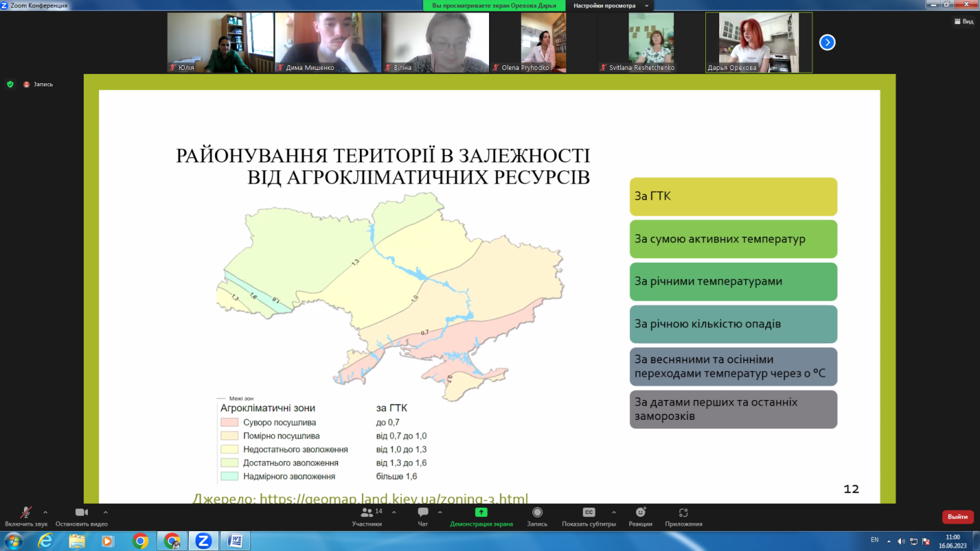This screenshot has height=551, width=980.
Task: Unmute microphone with Включить звук
Action: click(x=26, y=516)
